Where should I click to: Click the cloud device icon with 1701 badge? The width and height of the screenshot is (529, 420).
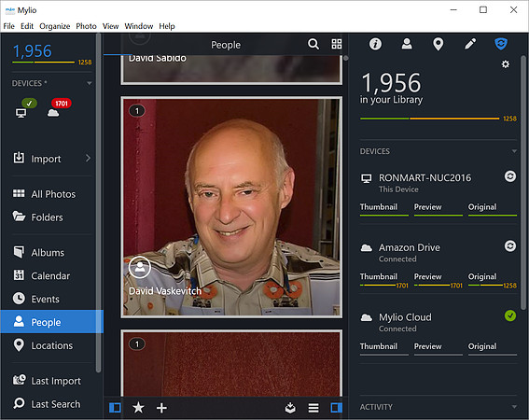[x=53, y=113]
